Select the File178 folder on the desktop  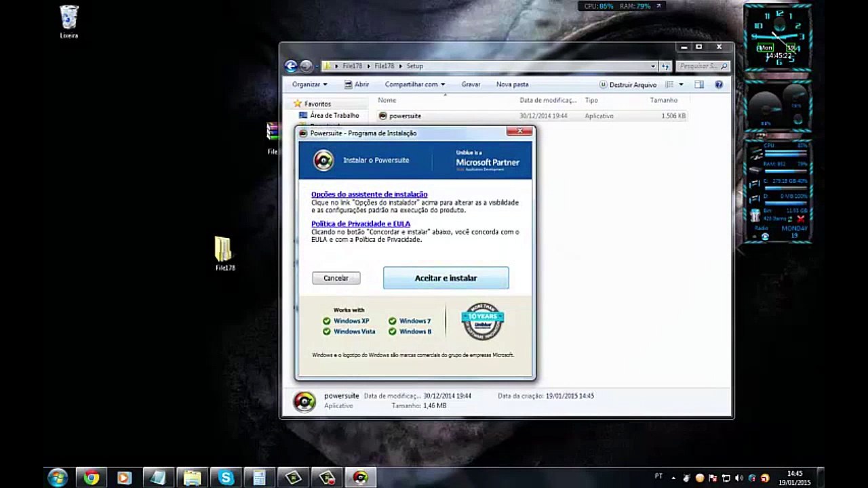pyautogui.click(x=224, y=254)
